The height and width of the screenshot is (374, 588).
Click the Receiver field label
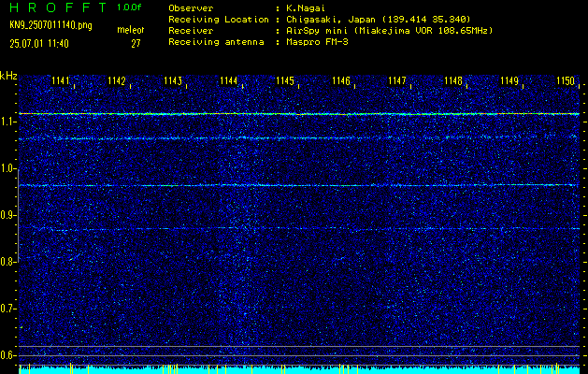[191, 31]
